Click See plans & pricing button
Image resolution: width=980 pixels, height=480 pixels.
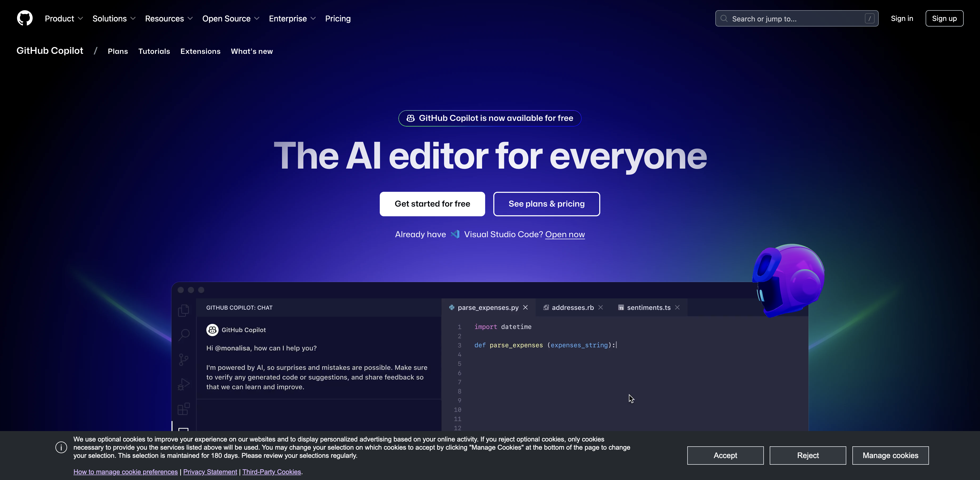coord(547,204)
